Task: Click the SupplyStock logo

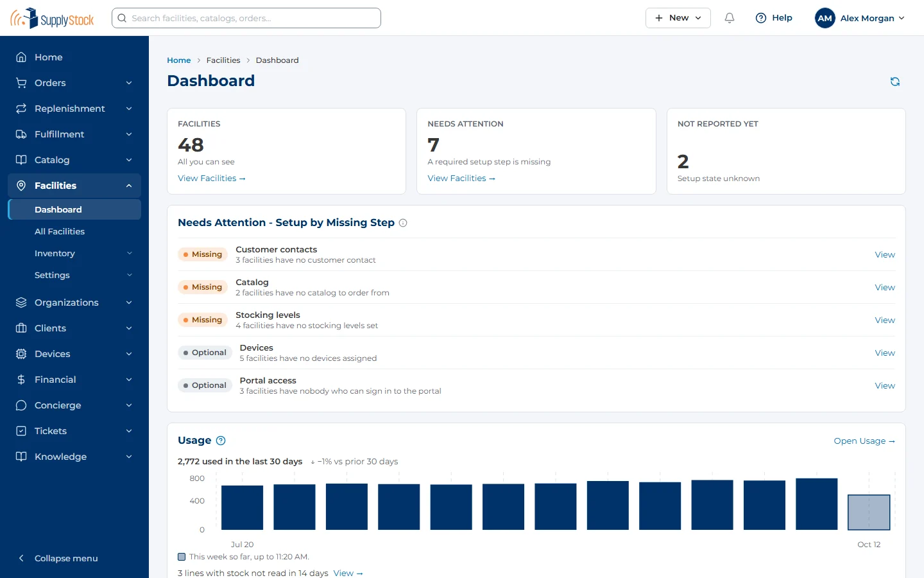Action: [x=52, y=18]
